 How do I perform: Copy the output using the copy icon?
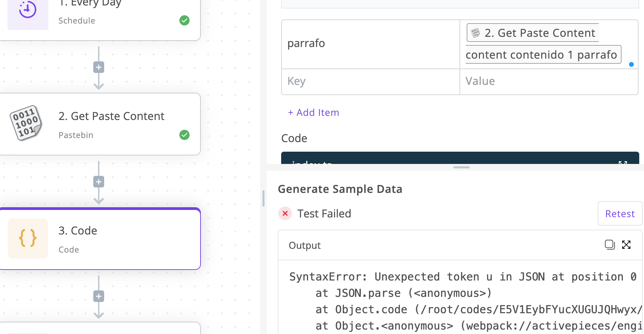pyautogui.click(x=609, y=245)
